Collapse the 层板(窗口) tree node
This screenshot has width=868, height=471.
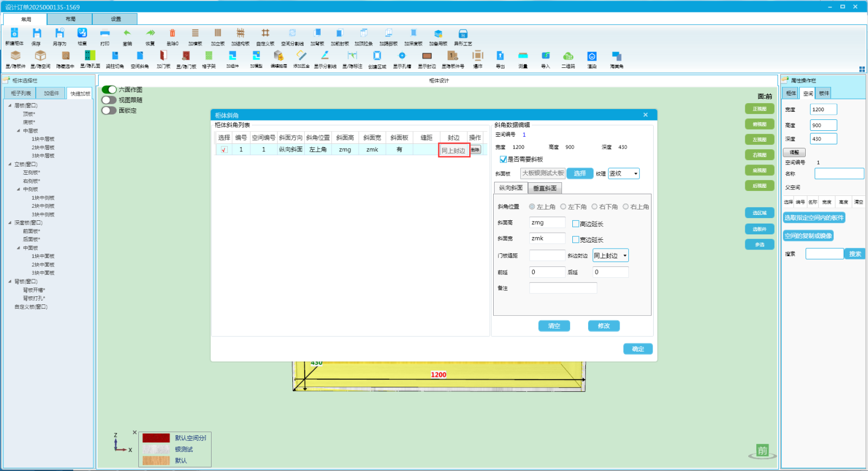pos(10,105)
